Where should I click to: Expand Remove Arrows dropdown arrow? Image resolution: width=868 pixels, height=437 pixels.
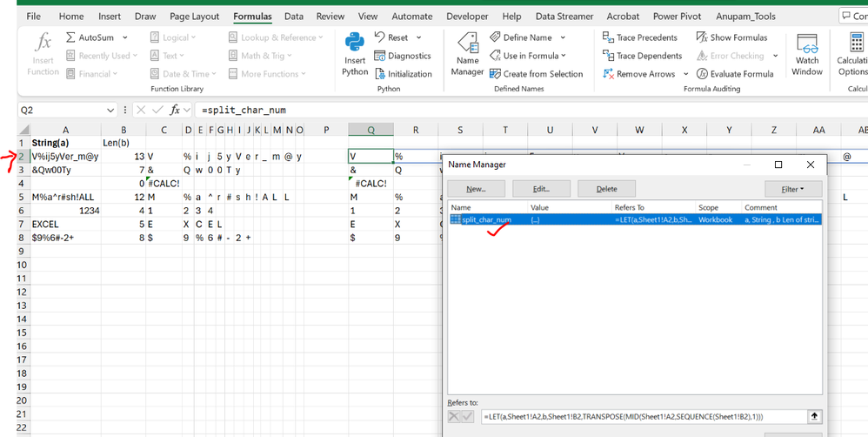click(x=686, y=74)
